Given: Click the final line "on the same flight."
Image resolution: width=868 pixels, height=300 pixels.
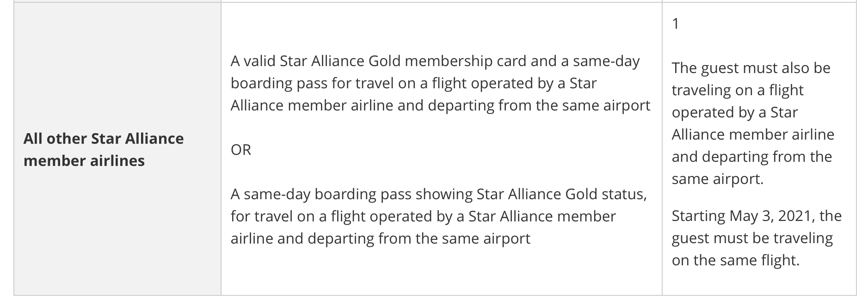Looking at the screenshot, I should pyautogui.click(x=735, y=260).
